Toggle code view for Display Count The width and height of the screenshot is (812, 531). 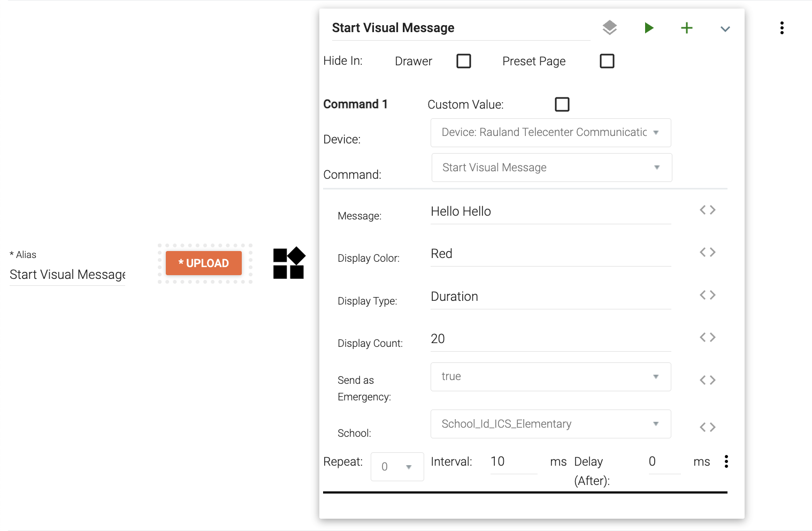(707, 337)
